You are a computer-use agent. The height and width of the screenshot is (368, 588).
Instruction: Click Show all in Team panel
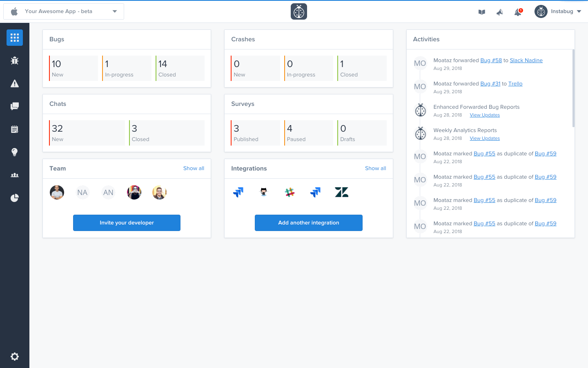194,168
